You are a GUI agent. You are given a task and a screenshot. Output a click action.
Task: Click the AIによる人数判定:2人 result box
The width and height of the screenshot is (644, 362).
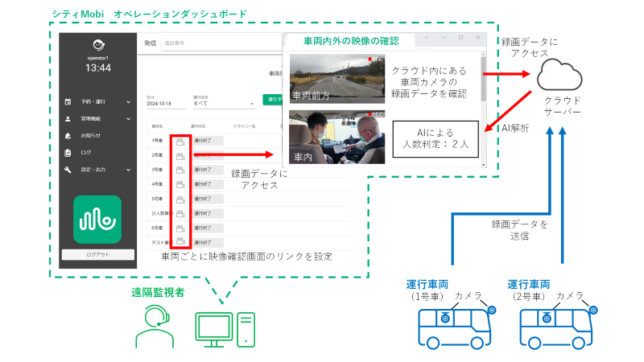(436, 138)
